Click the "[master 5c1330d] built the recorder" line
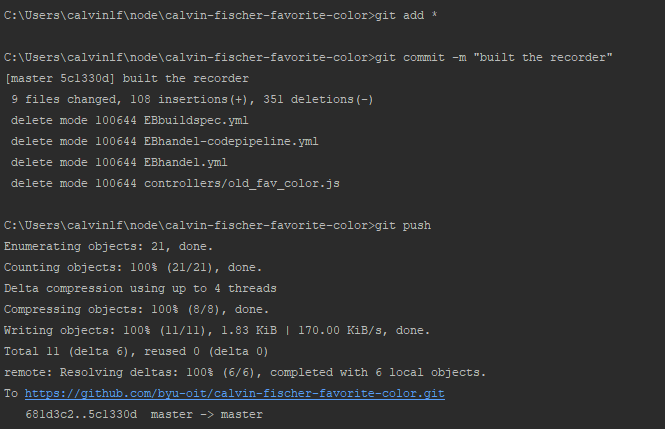The width and height of the screenshot is (665, 429). pos(127,79)
